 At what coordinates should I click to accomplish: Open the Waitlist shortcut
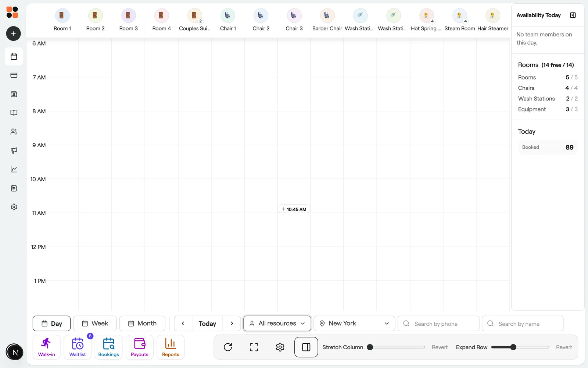point(78,347)
